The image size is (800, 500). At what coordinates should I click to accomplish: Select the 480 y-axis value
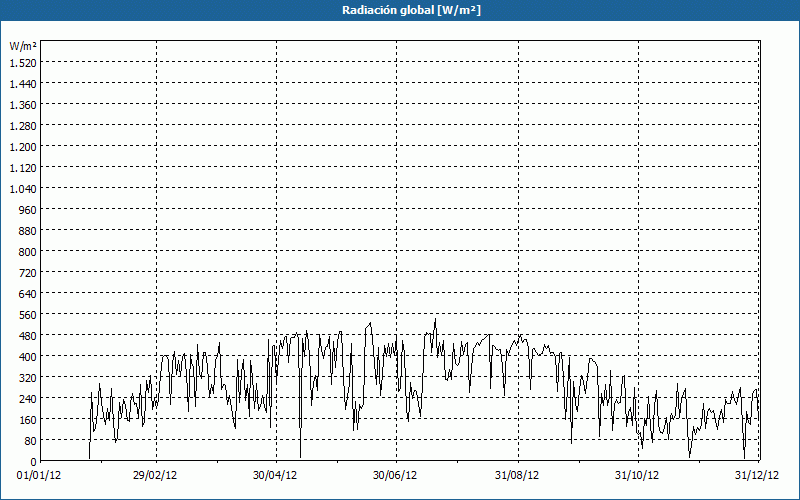(x=28, y=336)
